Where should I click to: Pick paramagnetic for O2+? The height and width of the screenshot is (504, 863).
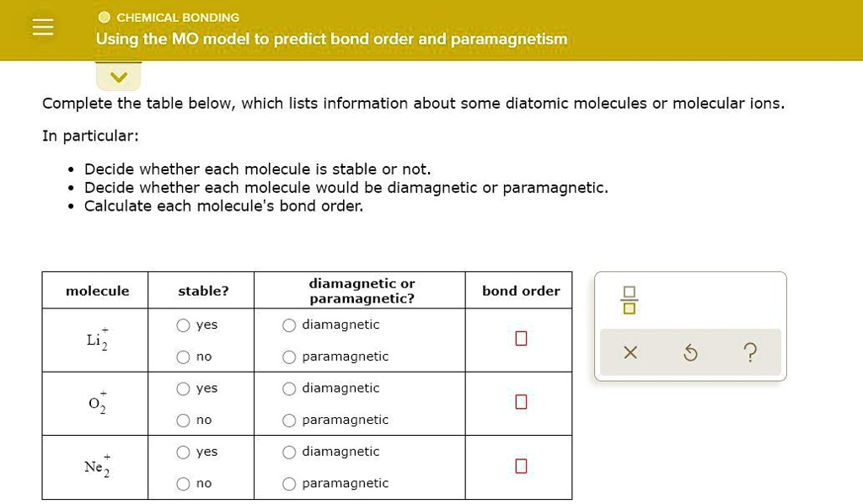[x=290, y=421]
